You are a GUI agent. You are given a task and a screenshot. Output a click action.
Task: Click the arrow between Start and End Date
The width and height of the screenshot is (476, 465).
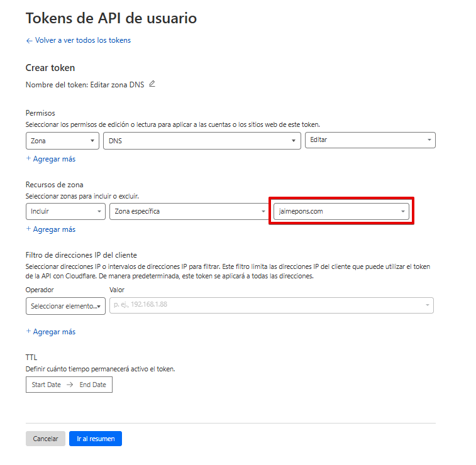pyautogui.click(x=70, y=385)
